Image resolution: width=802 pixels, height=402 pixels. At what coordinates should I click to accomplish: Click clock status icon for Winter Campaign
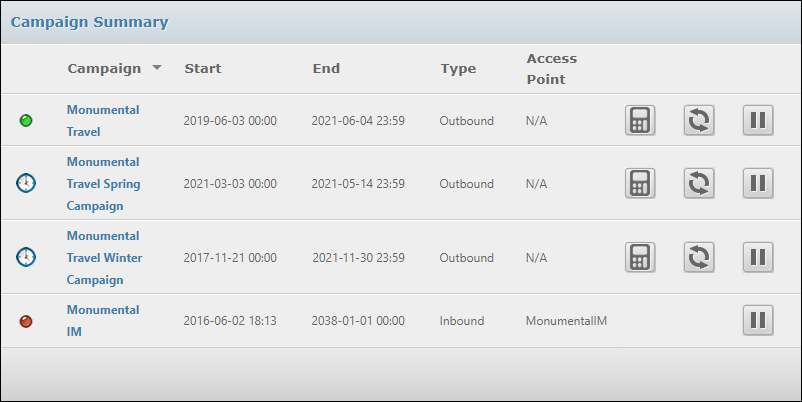pos(26,257)
